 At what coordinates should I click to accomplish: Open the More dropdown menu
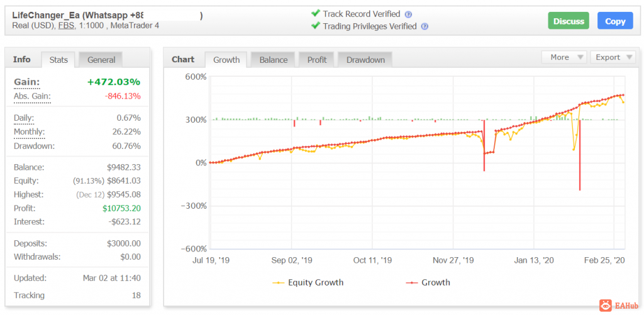tap(564, 57)
